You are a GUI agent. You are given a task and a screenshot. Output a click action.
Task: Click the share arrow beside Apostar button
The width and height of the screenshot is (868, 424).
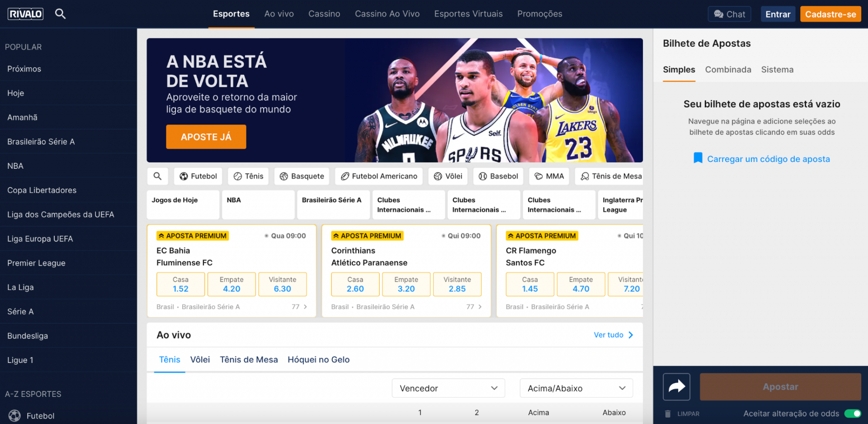click(x=676, y=386)
